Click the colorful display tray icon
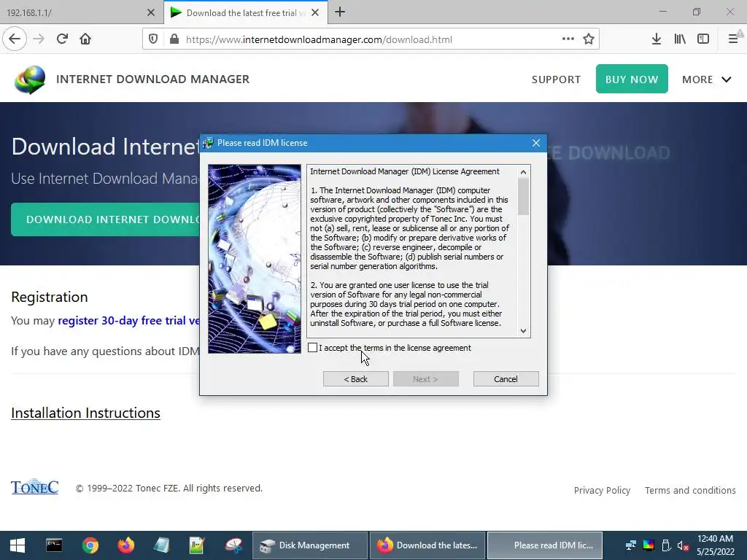This screenshot has width=747, height=560. click(x=649, y=545)
